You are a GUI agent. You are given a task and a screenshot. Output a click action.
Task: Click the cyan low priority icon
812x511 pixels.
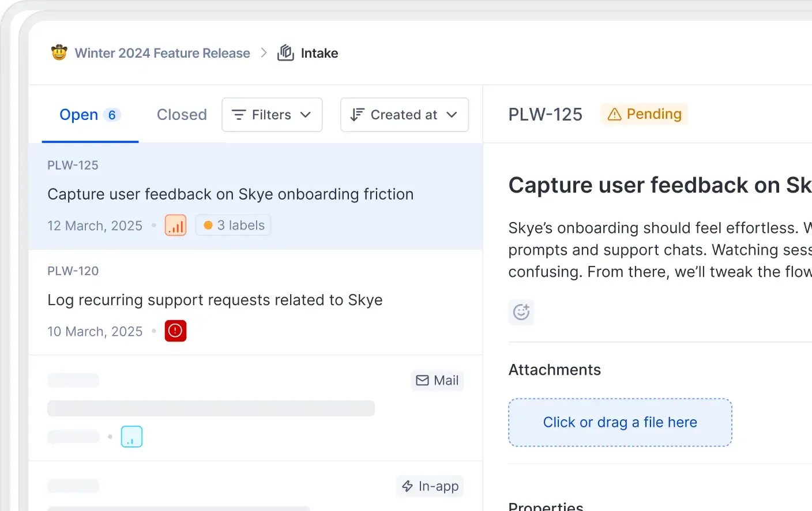pos(131,437)
